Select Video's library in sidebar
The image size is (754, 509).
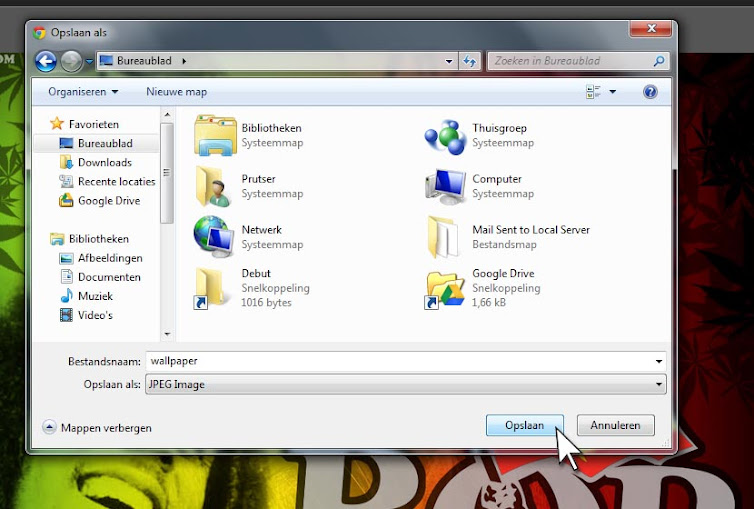tap(95, 315)
